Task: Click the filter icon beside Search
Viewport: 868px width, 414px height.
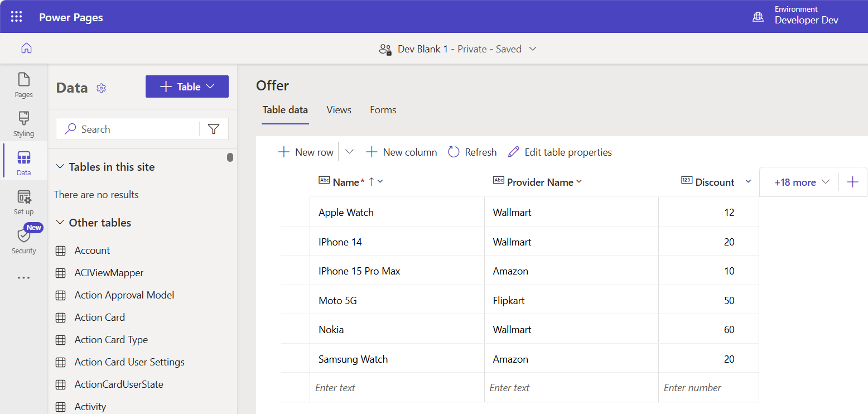Action: (214, 129)
